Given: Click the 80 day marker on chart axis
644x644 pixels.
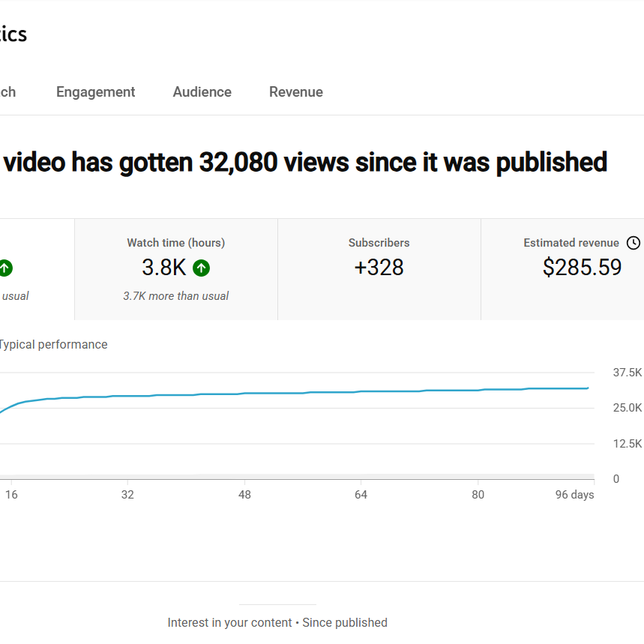Looking at the screenshot, I should tap(478, 495).
